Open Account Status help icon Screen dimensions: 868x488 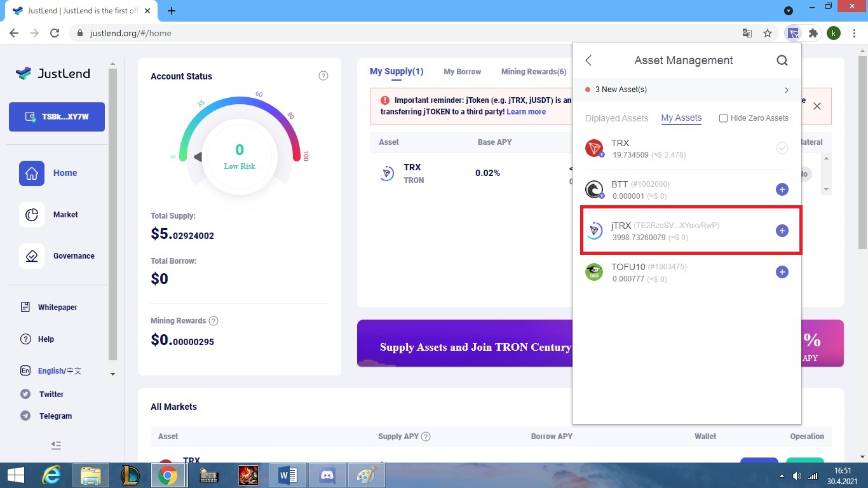pos(323,76)
